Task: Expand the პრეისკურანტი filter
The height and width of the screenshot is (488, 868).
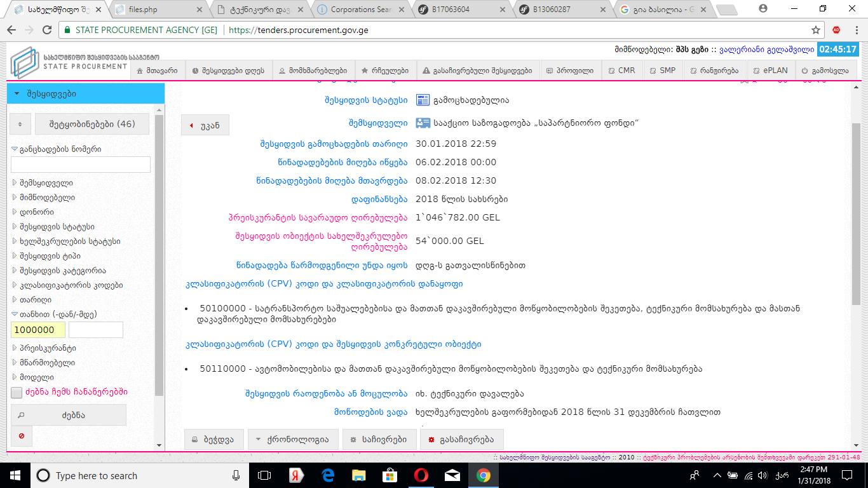Action: [x=44, y=348]
